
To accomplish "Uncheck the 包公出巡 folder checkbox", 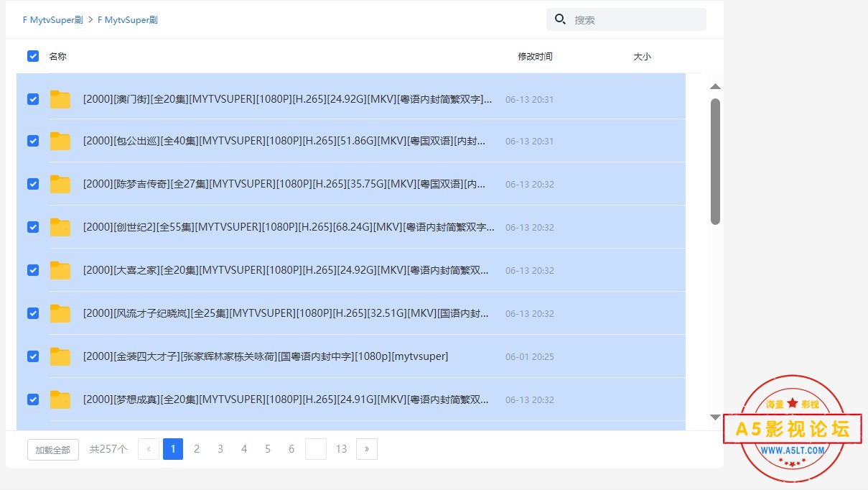I will click(33, 141).
